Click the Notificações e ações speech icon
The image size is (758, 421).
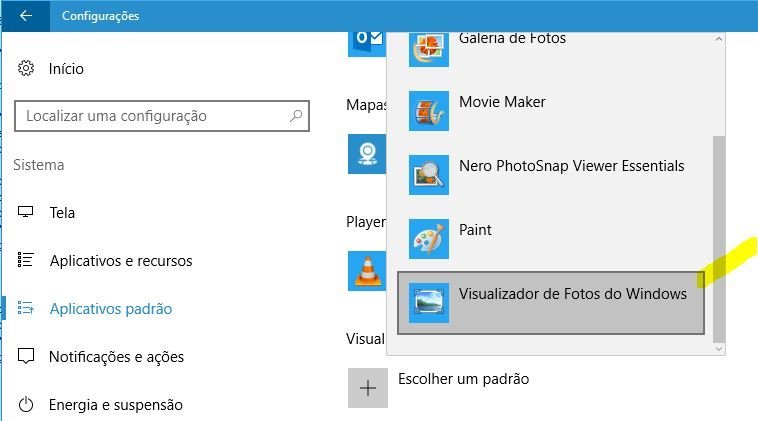pyautogui.click(x=26, y=356)
